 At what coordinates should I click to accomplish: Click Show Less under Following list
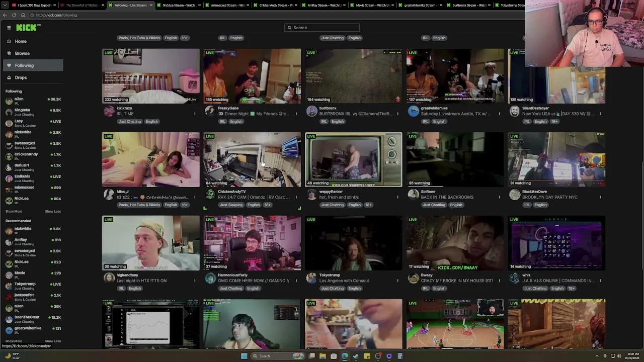(53, 211)
